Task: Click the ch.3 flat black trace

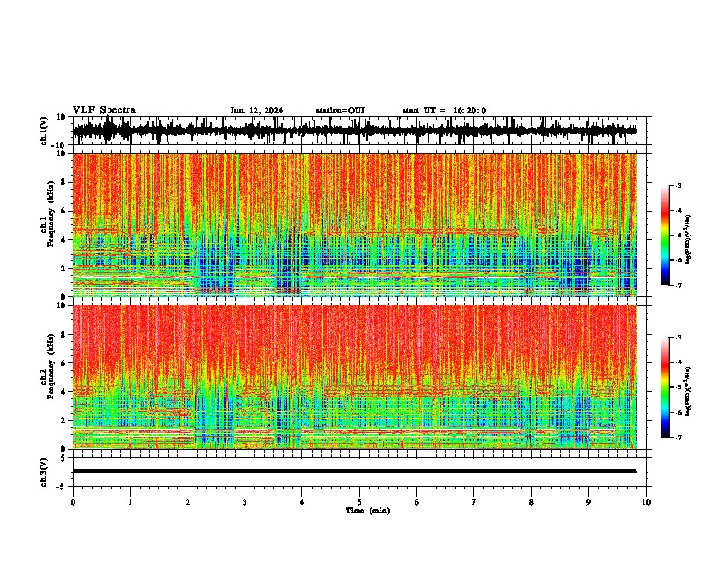Action: [x=354, y=471]
